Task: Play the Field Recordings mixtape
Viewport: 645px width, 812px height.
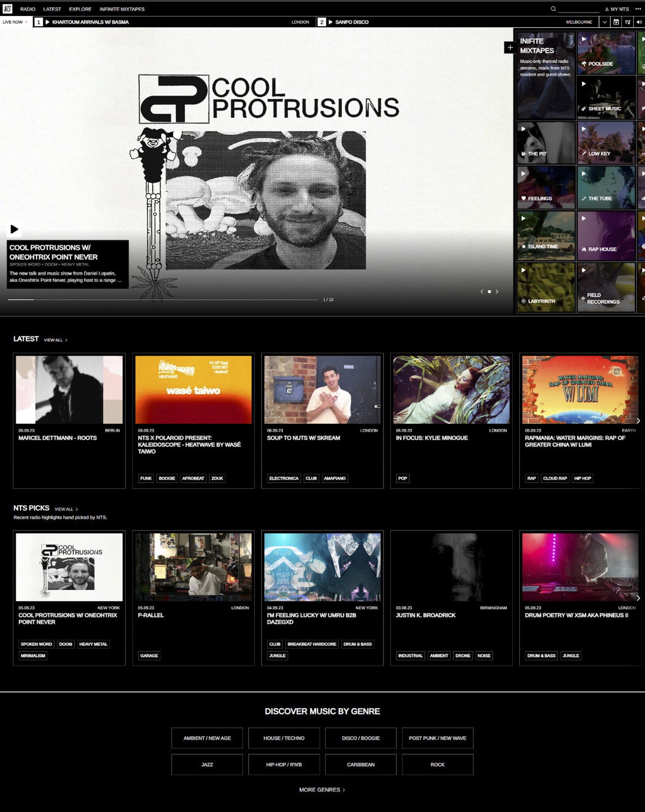Action: tap(584, 270)
